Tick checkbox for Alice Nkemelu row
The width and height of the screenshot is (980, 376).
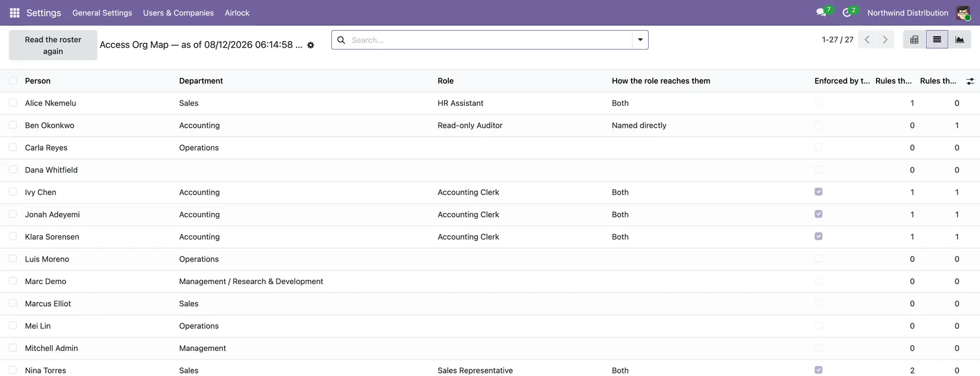pyautogui.click(x=13, y=103)
